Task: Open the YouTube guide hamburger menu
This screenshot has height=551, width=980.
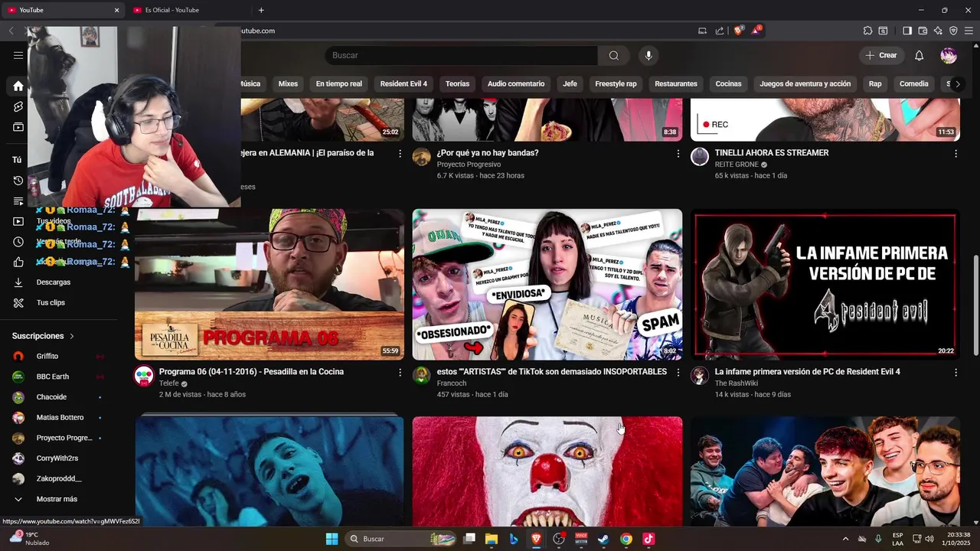Action: coord(18,55)
